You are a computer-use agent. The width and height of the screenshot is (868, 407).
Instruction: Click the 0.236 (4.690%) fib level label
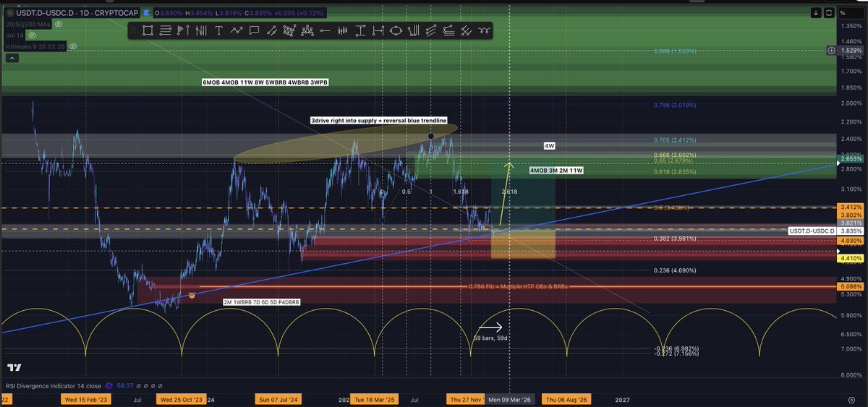(x=674, y=270)
